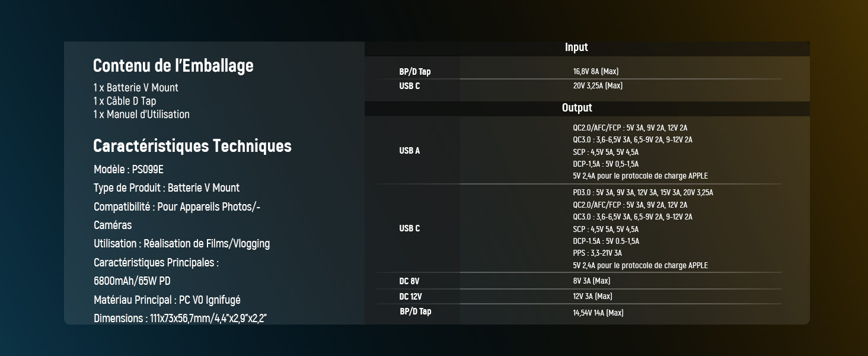Select the 1 x Manuel d'Utilisation line
Screen dimensions: 868x356
(141, 115)
